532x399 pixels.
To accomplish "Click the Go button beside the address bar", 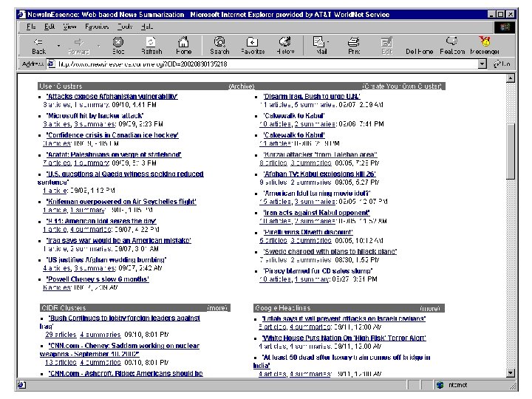I will (x=502, y=64).
